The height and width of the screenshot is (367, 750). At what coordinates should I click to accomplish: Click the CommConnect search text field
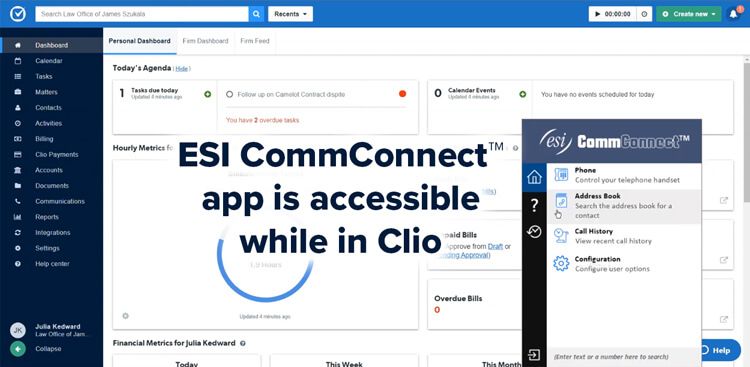coord(624,356)
